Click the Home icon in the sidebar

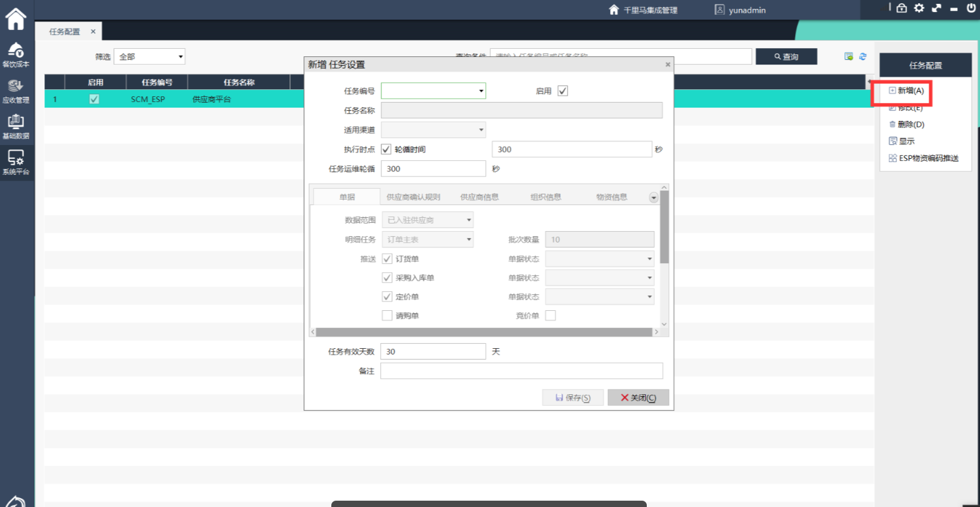16,19
